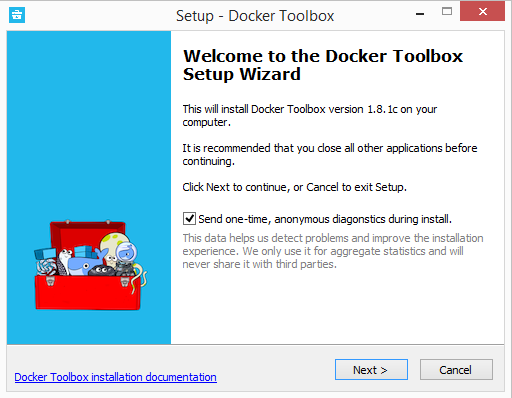Click the 'Send one-time, anonymous diagnostics' label
512x398 pixels.
[x=325, y=219]
